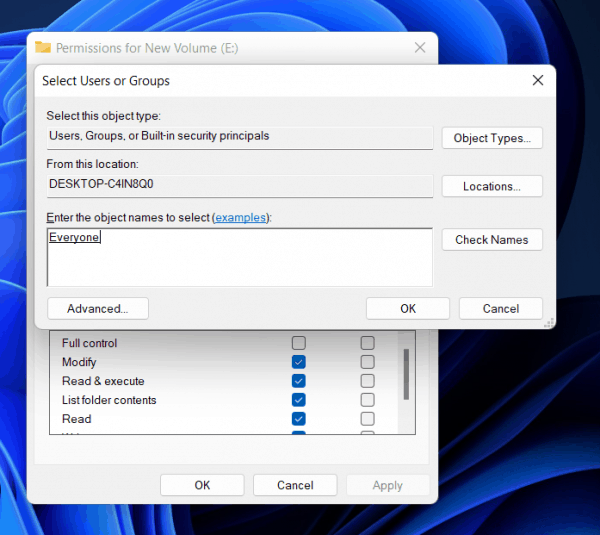Confirm with OK in Select Users or Groups

click(408, 309)
